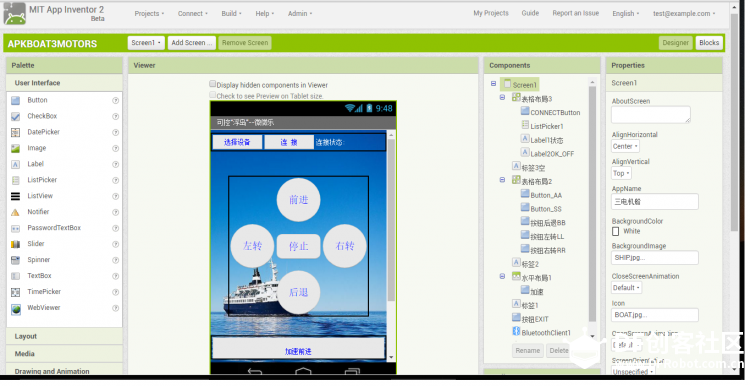Open help for Notifier component

click(115, 212)
